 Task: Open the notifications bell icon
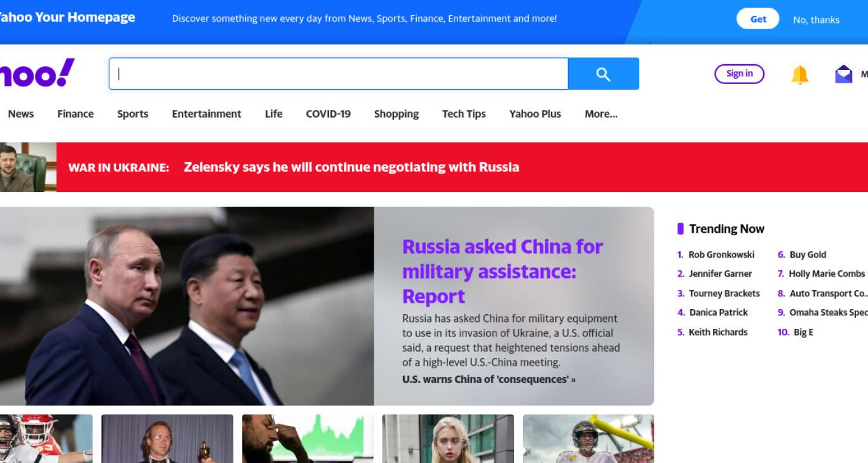tap(799, 74)
